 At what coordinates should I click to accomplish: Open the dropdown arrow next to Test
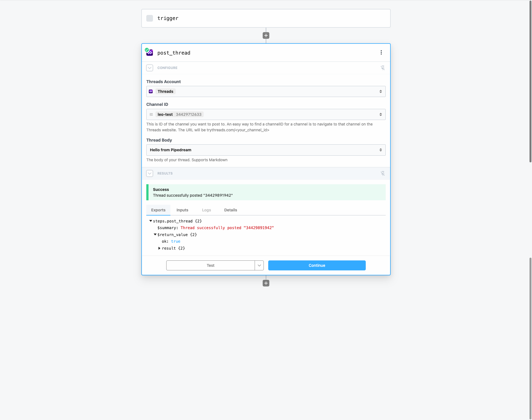coord(259,265)
